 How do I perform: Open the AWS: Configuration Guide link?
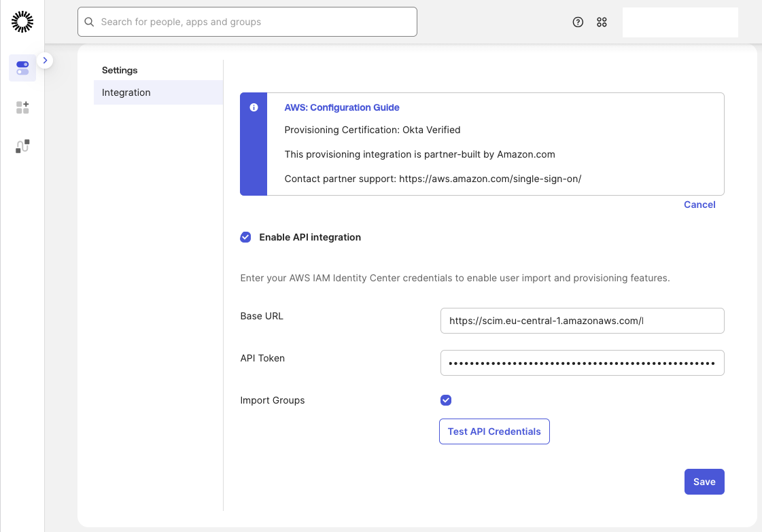pos(342,107)
